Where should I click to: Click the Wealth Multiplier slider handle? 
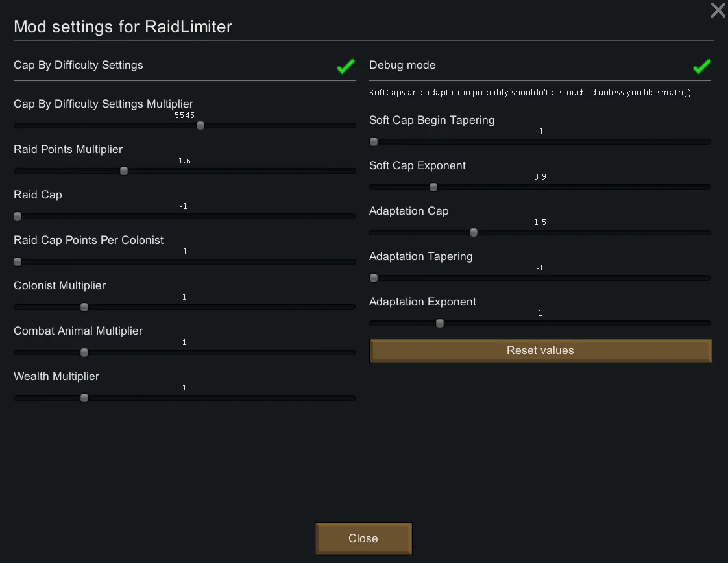coord(84,398)
